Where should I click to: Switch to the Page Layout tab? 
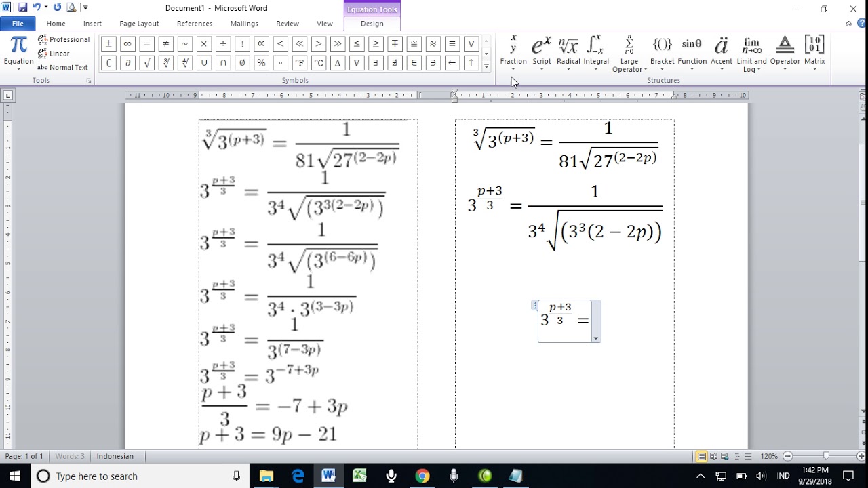(139, 24)
